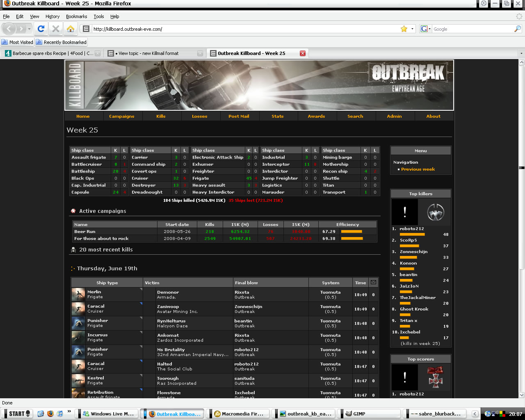
Task: Follow the Previous week link
Action: coord(418,169)
